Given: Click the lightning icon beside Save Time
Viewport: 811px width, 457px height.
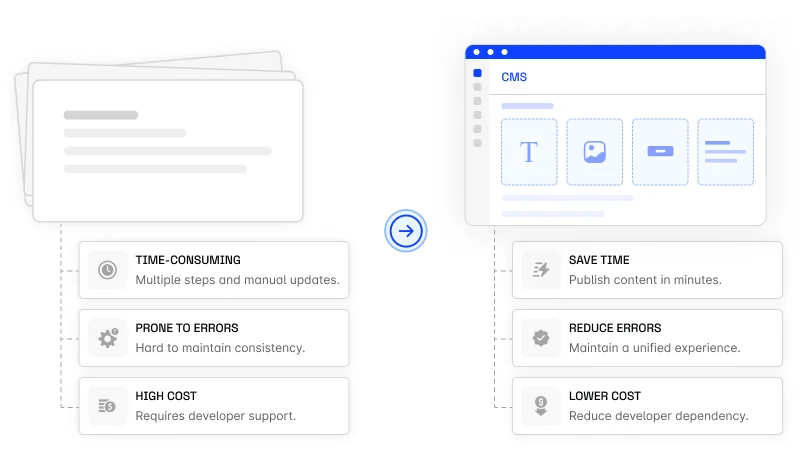Looking at the screenshot, I should pos(541,269).
